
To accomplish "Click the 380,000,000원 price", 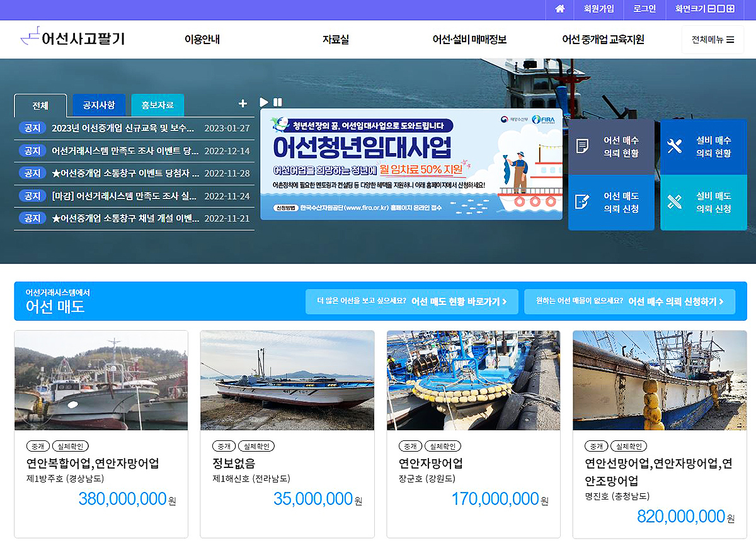I will [127, 500].
